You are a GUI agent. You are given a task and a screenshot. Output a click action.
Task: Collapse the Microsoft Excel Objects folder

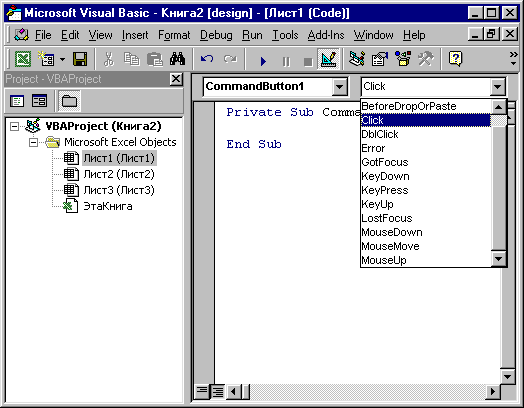pyautogui.click(x=33, y=143)
